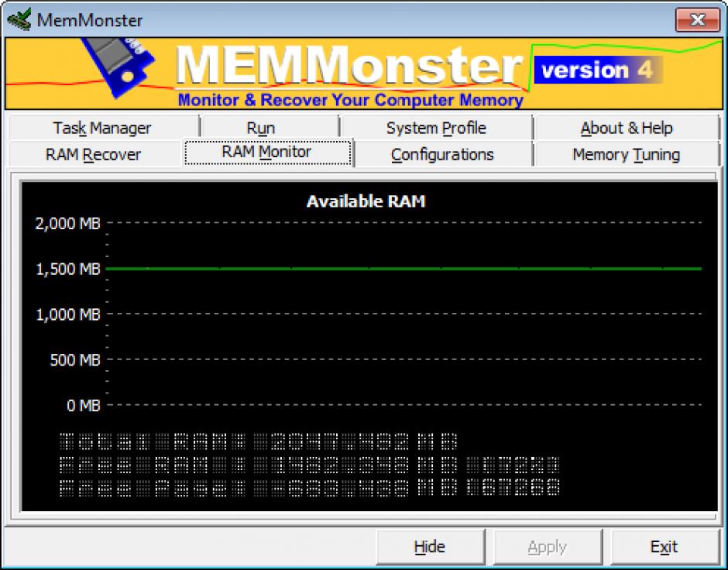Click the Exit button
The image size is (728, 570).
point(664,547)
